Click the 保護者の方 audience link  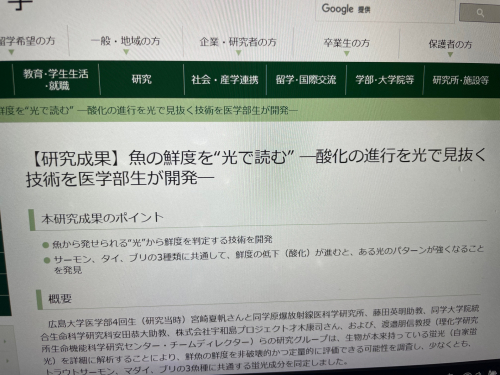(450, 44)
